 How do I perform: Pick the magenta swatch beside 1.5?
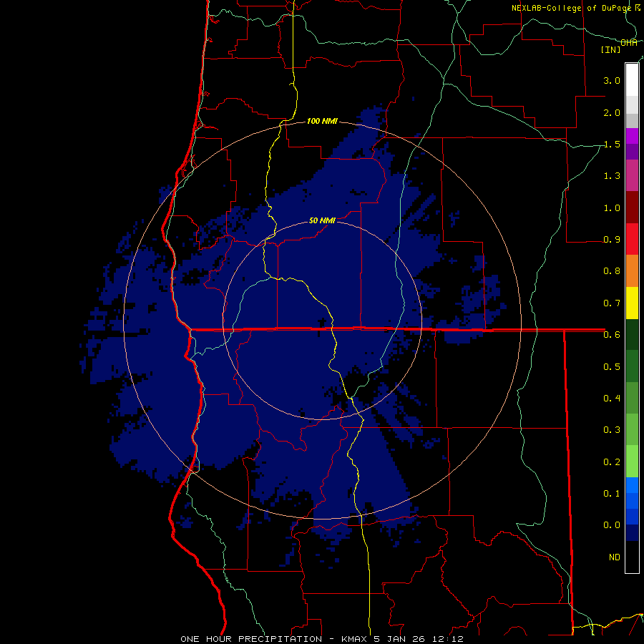coord(632,136)
